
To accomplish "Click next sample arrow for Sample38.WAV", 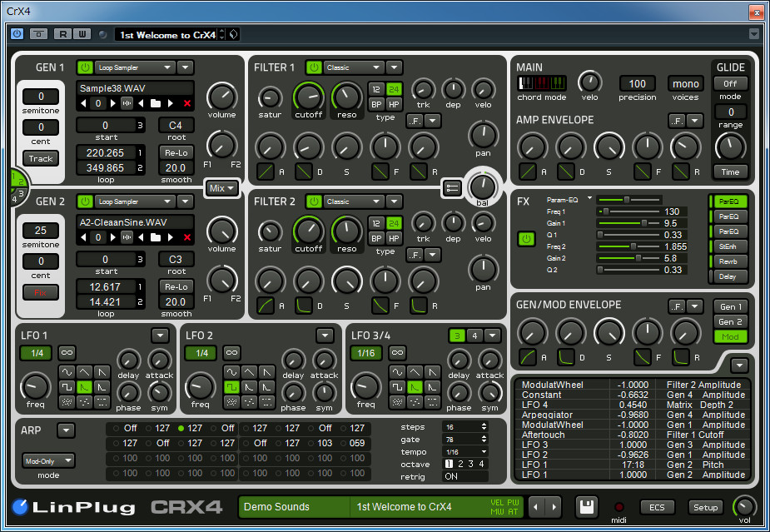I will click(171, 103).
